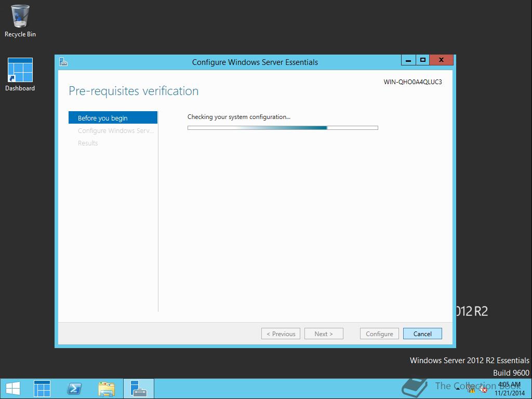
Task: Click the taskbar clock and date
Action: 510,389
